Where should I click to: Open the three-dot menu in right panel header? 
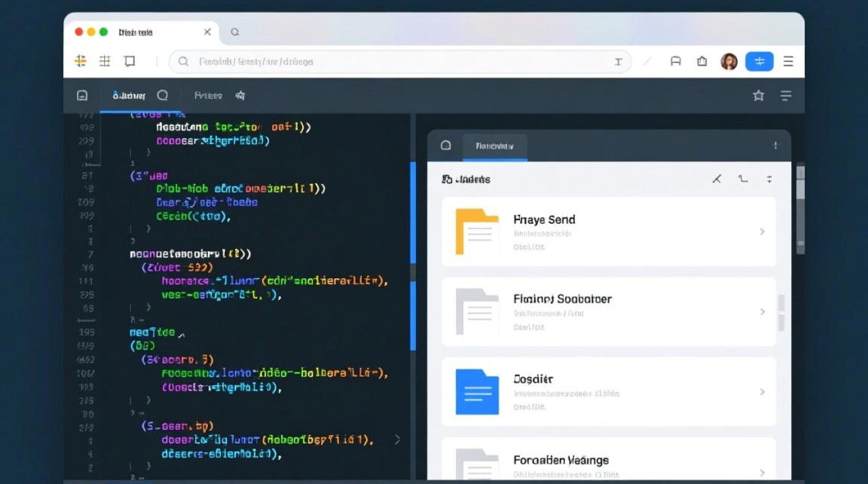(775, 146)
